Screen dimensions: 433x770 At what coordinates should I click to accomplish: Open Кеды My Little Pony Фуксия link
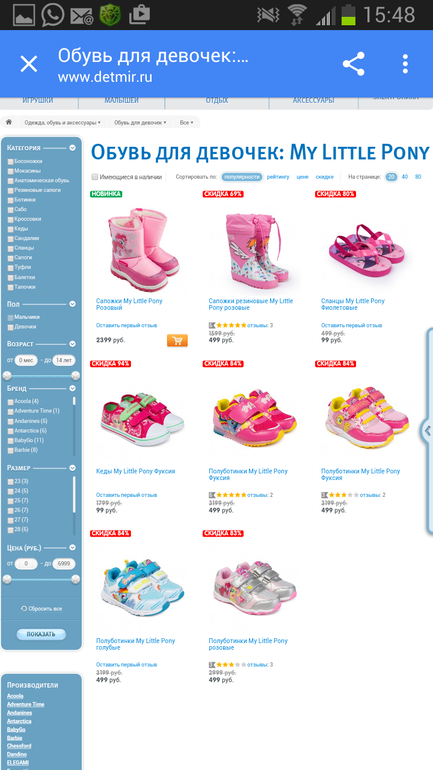click(x=135, y=471)
